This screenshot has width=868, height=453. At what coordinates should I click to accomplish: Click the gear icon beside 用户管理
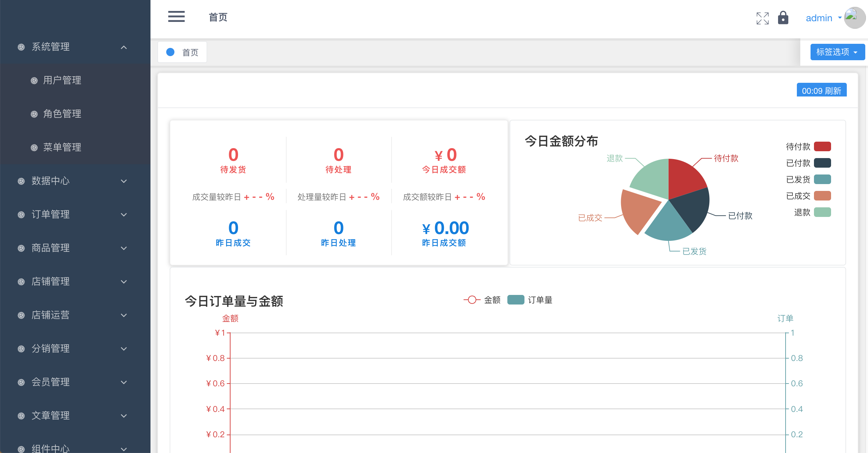pos(34,80)
